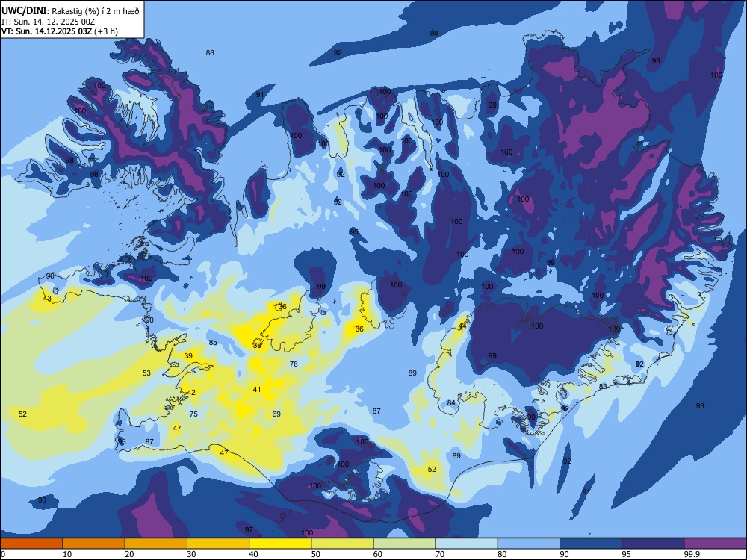
Task: Click the humidity value 76 on the map
Action: point(294,364)
